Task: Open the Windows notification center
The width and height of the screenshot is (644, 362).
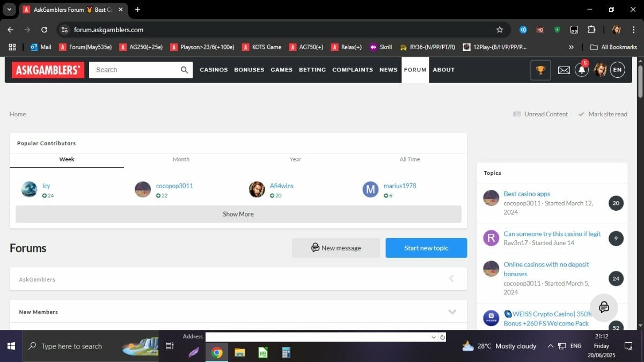Action: (x=628, y=346)
